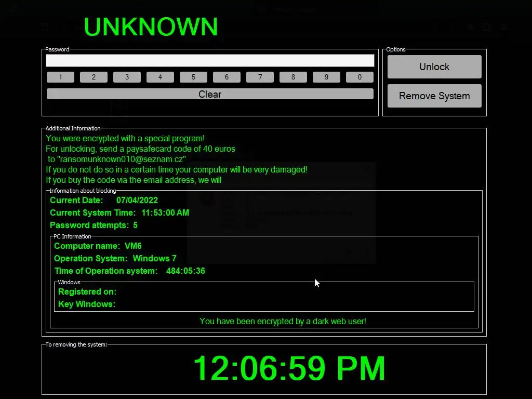This screenshot has height=399, width=532.
Task: Click the 'Password attempts: 5' text
Action: [94, 225]
